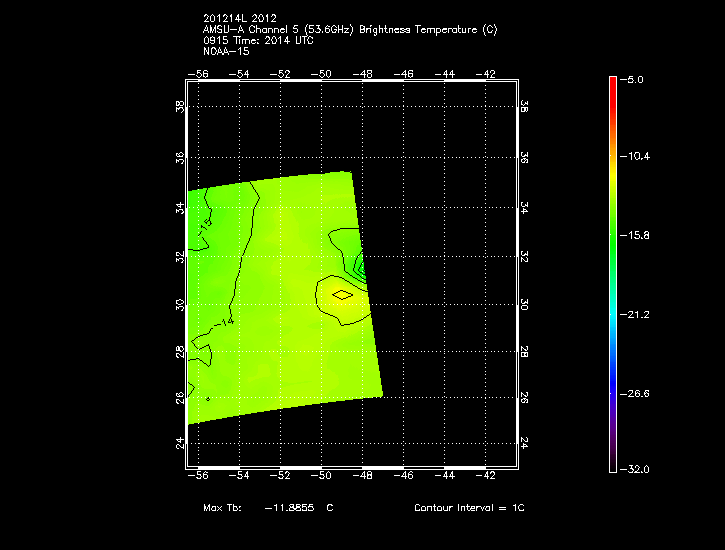Click the small closed contour near the swath's bottom-left

point(208,399)
